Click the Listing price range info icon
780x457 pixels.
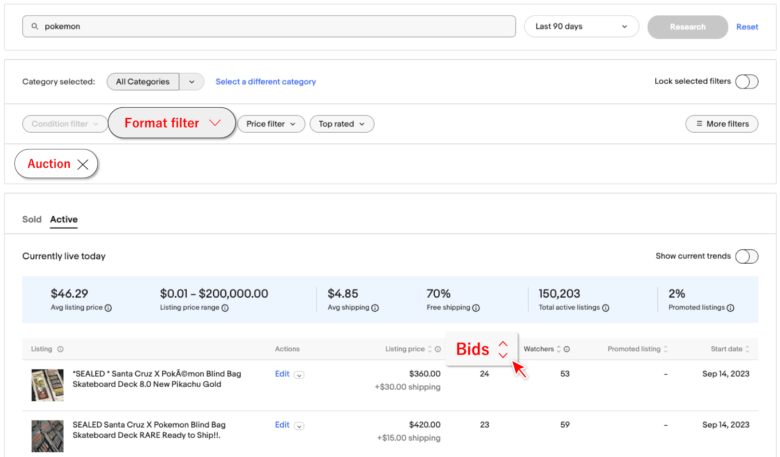pos(225,308)
